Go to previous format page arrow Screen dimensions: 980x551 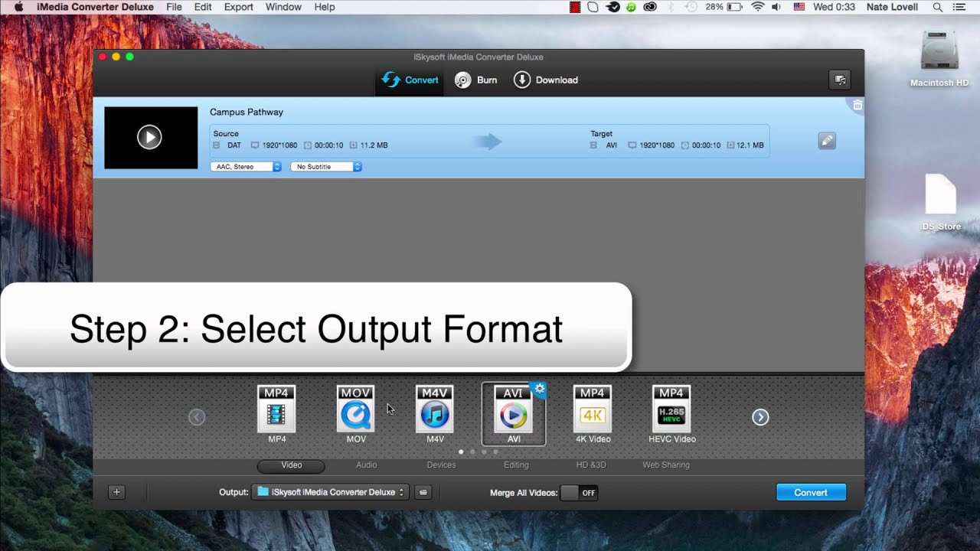[197, 417]
